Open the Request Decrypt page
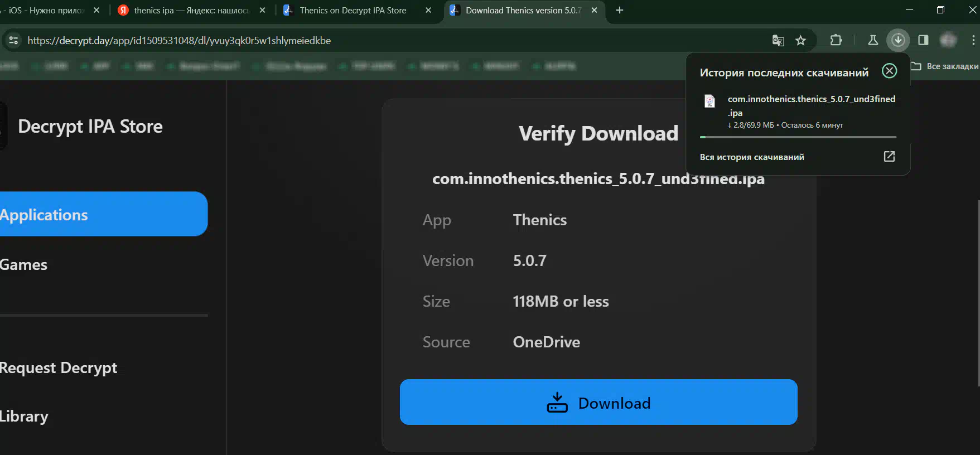This screenshot has width=980, height=455. click(x=59, y=368)
